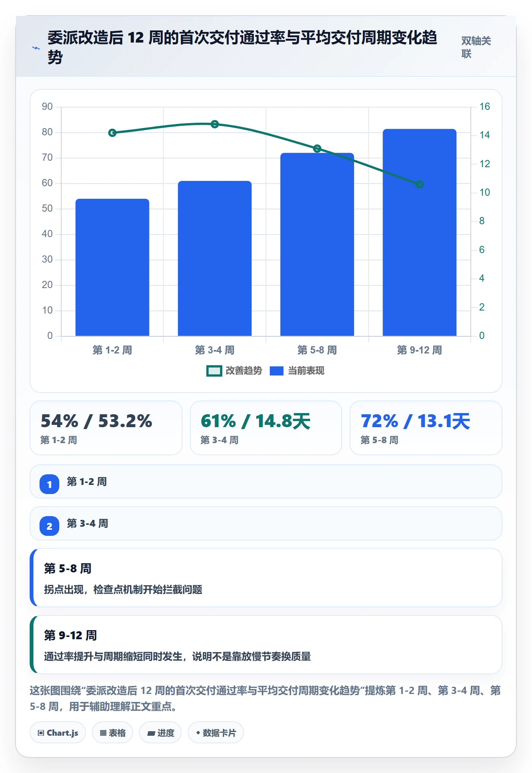Click the 改善趋势 legend label

pos(244,371)
